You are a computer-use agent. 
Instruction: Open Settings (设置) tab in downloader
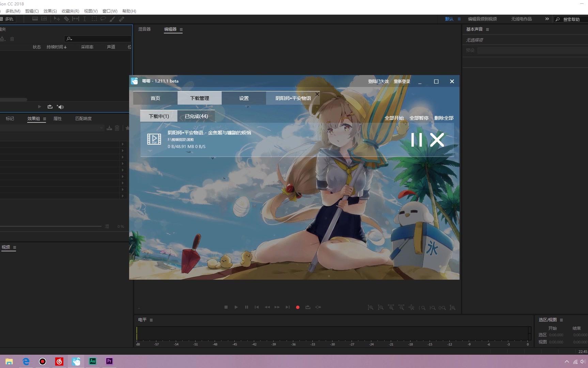pos(244,98)
